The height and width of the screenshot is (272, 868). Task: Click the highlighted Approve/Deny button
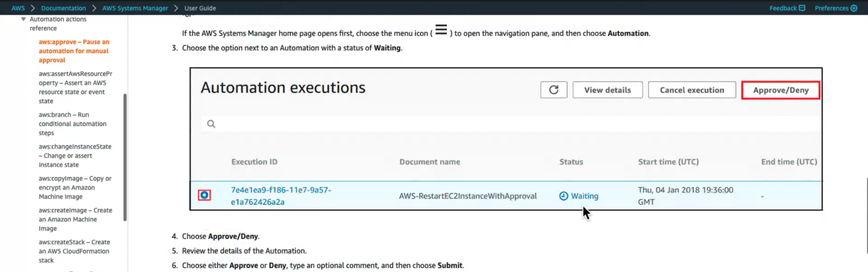pyautogui.click(x=780, y=90)
